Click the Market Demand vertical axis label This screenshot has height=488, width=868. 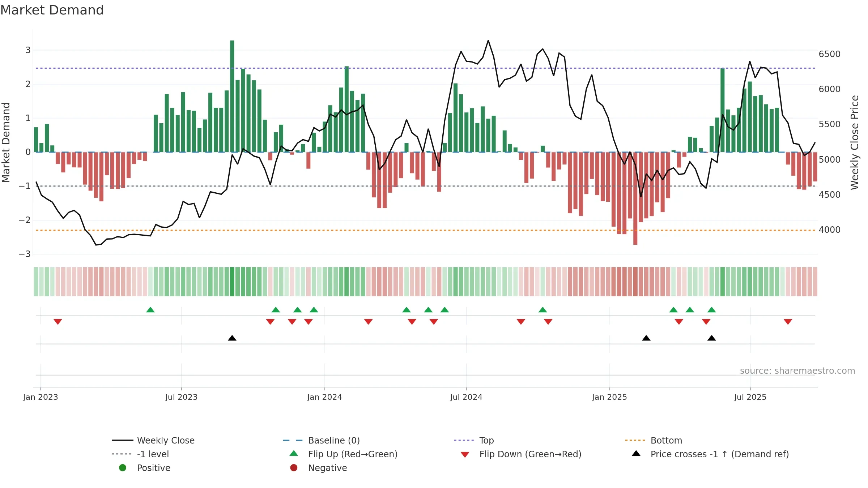(6, 142)
